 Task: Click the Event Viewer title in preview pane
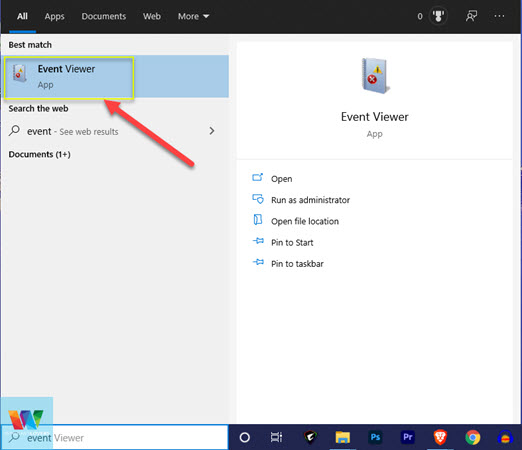(x=375, y=117)
